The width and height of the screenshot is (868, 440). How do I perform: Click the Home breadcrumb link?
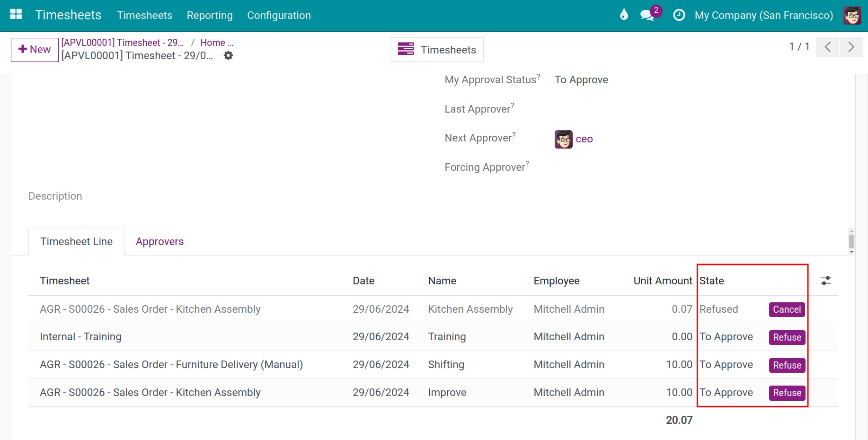(x=217, y=43)
